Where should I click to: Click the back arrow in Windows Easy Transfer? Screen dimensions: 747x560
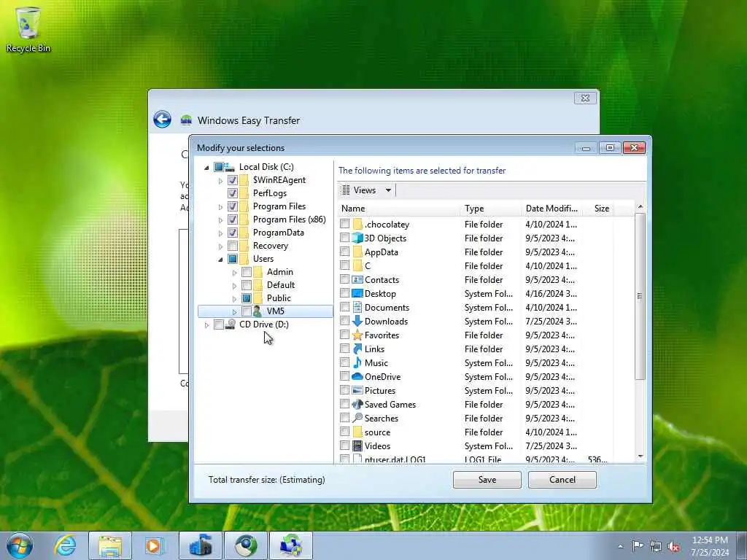[163, 119]
